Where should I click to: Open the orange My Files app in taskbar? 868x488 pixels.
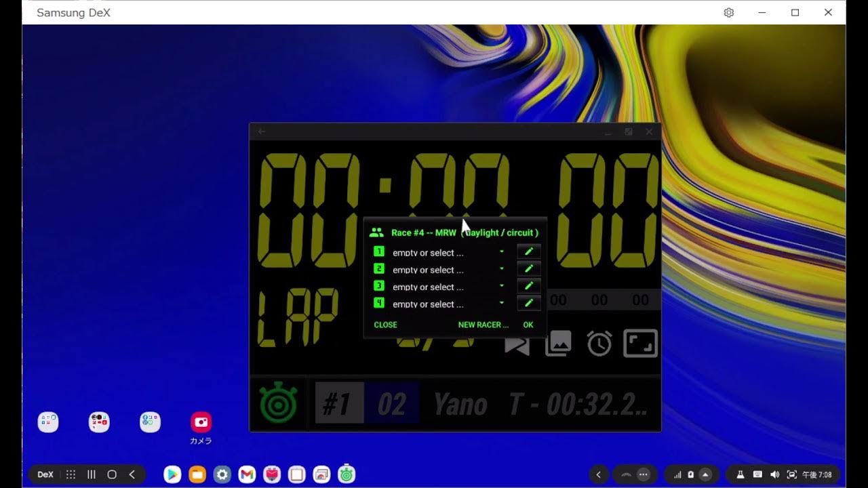pos(197,474)
